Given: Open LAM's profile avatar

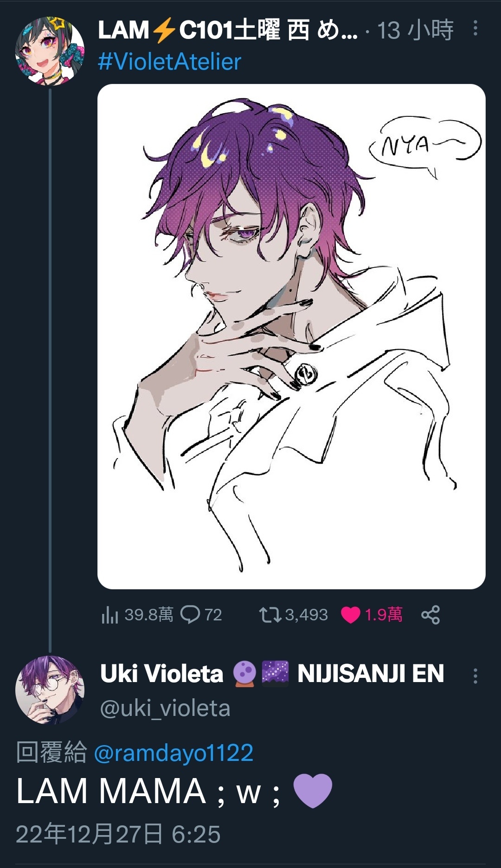Looking at the screenshot, I should [x=50, y=51].
